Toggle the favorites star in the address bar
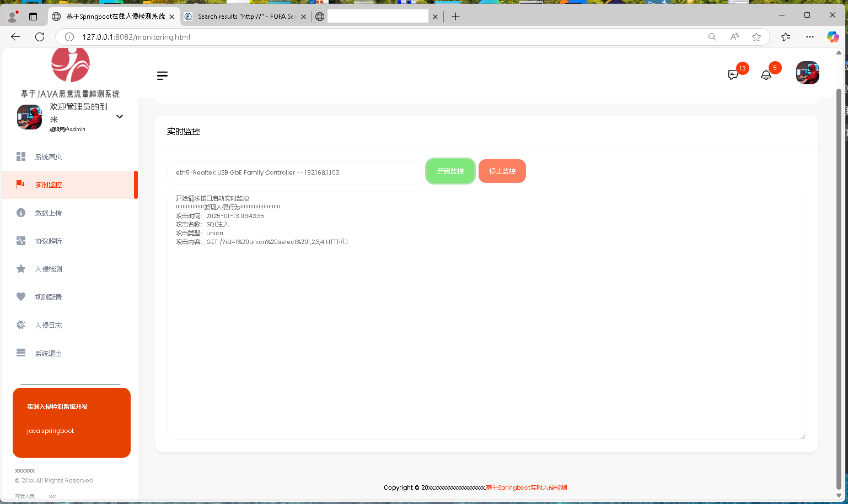Viewport: 848px width, 504px height. point(756,37)
